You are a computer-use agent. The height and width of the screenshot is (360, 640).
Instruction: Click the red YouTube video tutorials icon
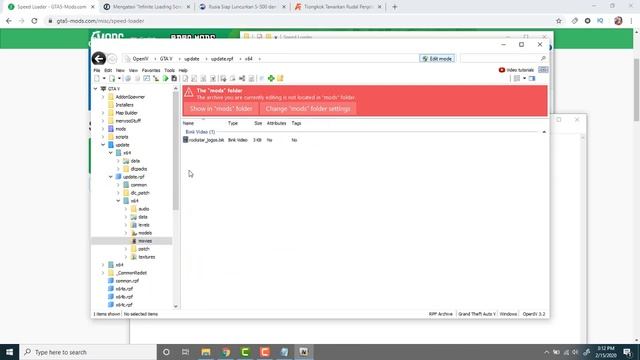[502, 70]
